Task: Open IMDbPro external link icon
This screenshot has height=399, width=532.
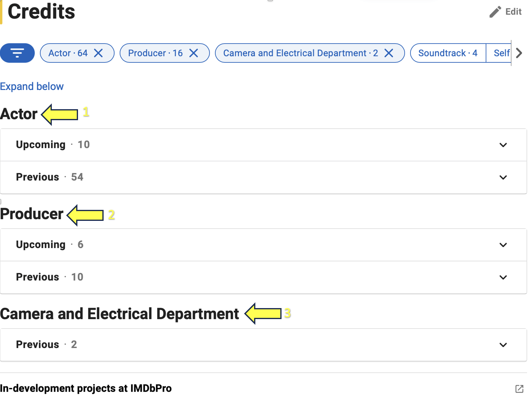Action: point(519,389)
